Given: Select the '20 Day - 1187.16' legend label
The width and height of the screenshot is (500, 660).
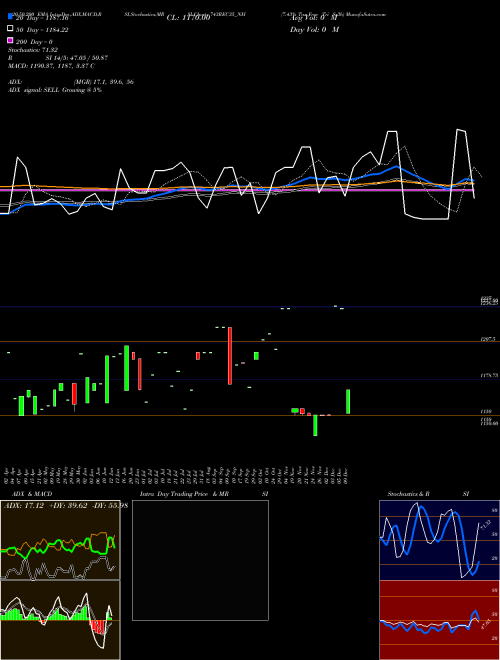Looking at the screenshot, I should point(42,18).
